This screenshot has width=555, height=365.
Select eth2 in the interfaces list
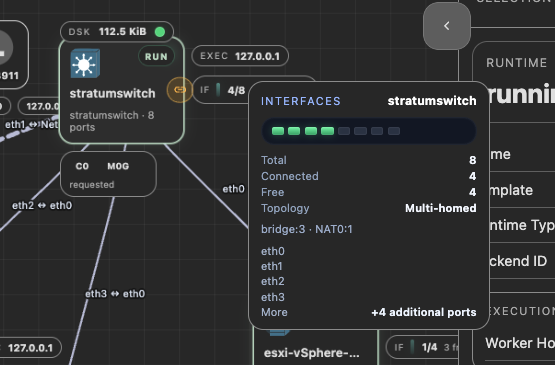pyautogui.click(x=273, y=281)
